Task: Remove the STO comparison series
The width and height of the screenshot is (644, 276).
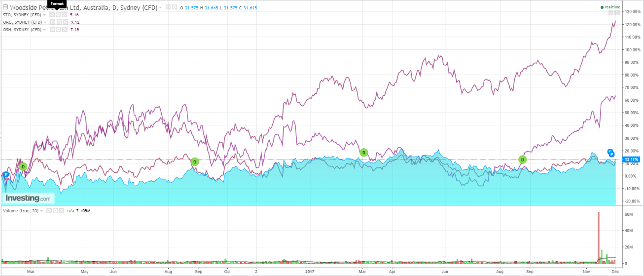Action: point(65,15)
